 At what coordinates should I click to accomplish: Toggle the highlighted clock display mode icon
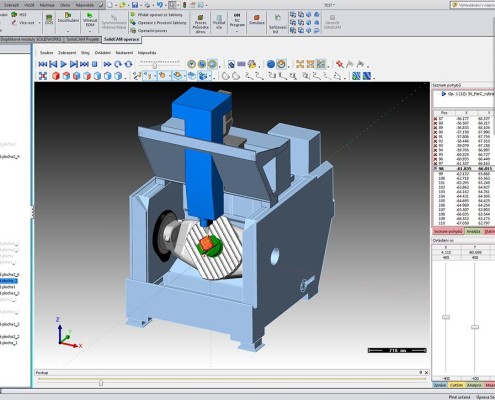pos(212,64)
